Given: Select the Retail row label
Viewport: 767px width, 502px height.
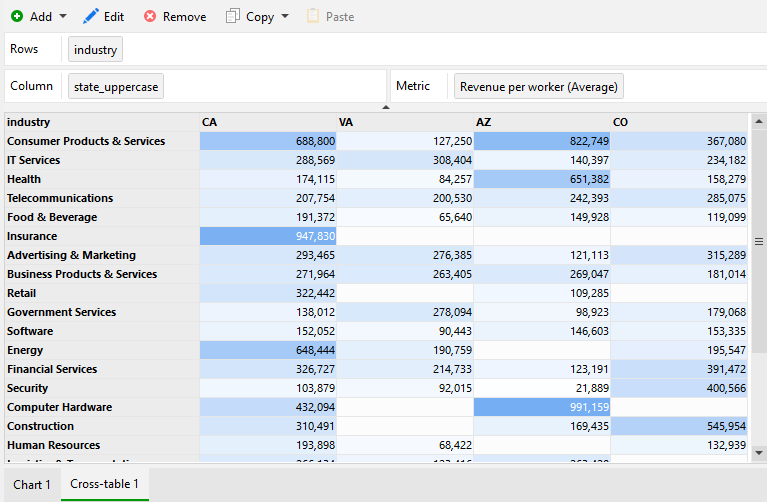Looking at the screenshot, I should (102, 293).
